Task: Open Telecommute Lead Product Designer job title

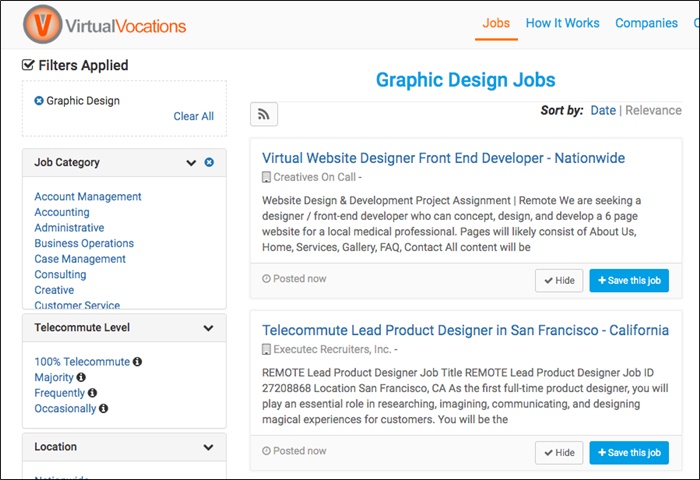Action: [x=465, y=330]
